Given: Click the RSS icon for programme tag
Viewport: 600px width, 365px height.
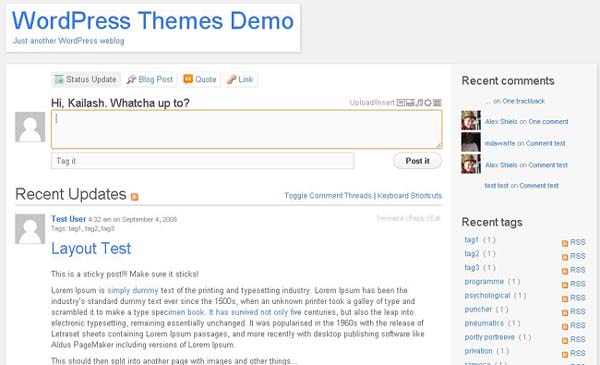Looking at the screenshot, I should coord(565,285).
